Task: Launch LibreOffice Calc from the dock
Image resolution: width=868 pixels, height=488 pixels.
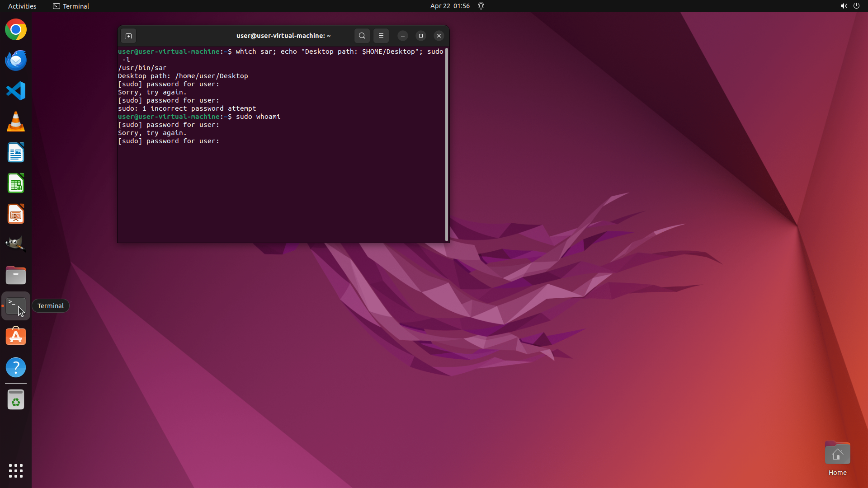Action: pyautogui.click(x=16, y=183)
